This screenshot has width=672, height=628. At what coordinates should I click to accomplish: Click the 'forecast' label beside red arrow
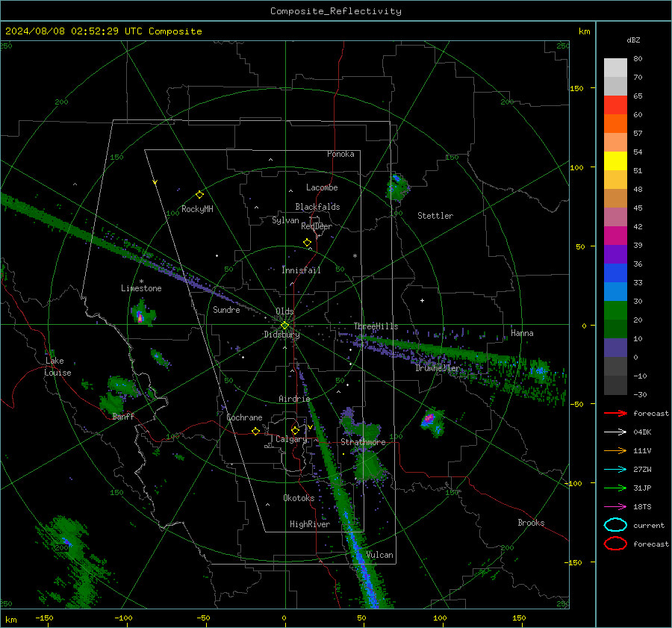pos(650,413)
